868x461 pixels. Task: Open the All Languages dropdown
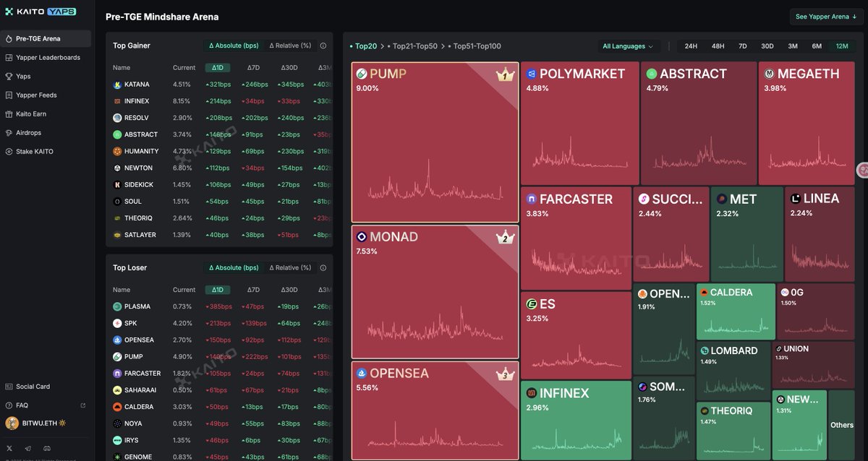[x=628, y=46]
